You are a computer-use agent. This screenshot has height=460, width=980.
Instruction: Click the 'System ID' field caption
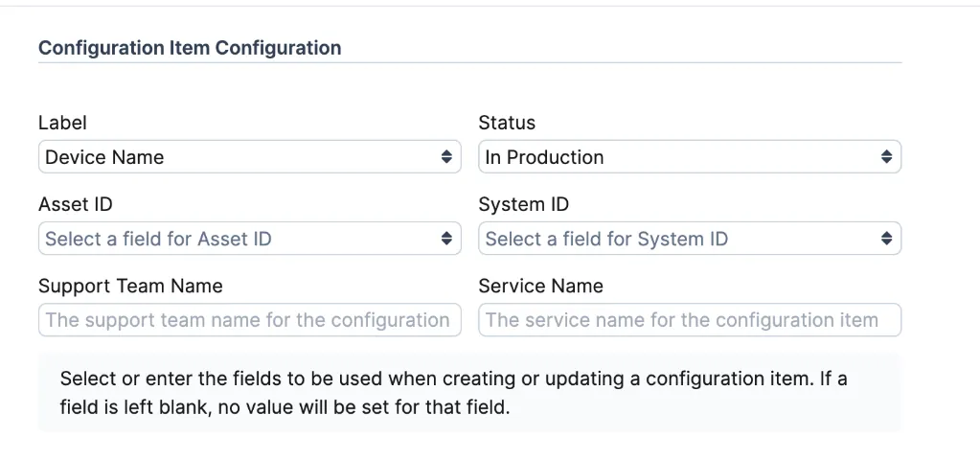click(524, 204)
